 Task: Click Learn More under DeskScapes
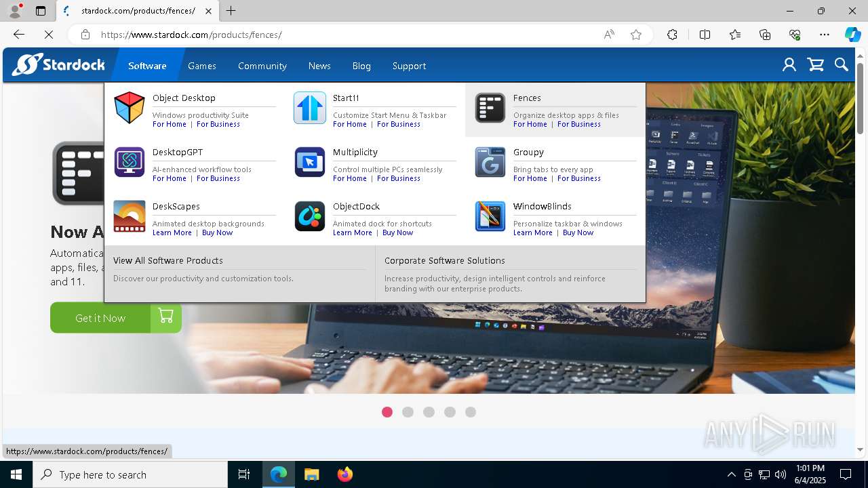point(172,232)
